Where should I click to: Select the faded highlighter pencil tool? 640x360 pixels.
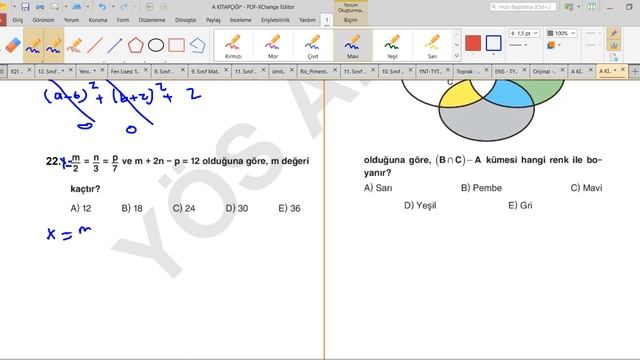(x=74, y=45)
